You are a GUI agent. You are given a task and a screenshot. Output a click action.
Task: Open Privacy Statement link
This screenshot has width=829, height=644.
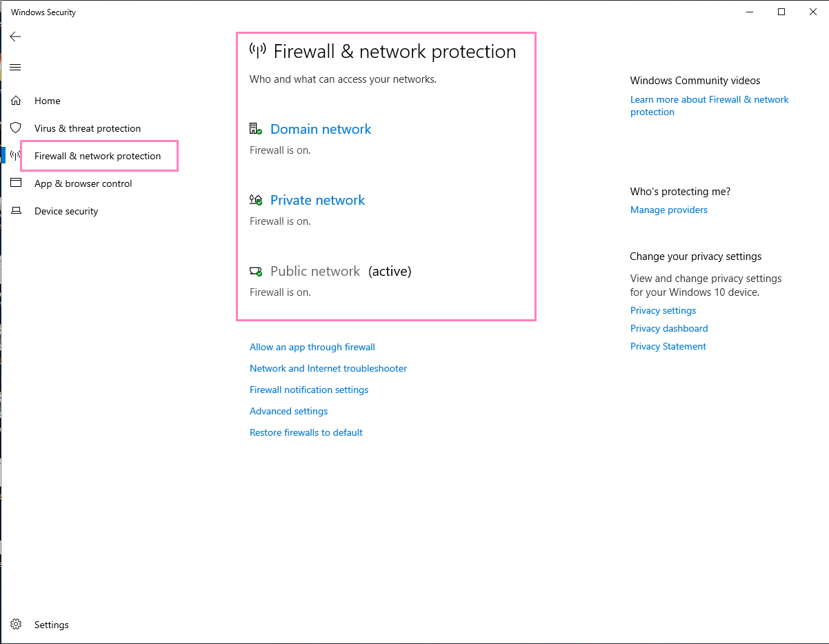tap(668, 346)
